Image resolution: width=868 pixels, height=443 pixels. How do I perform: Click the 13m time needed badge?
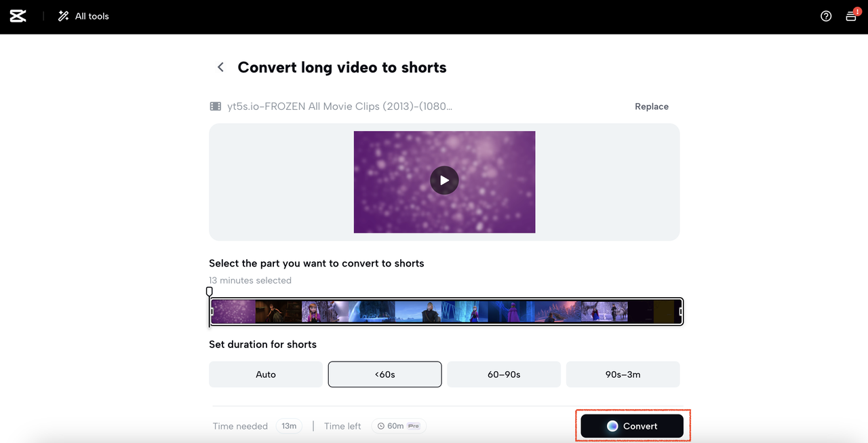coord(289,426)
